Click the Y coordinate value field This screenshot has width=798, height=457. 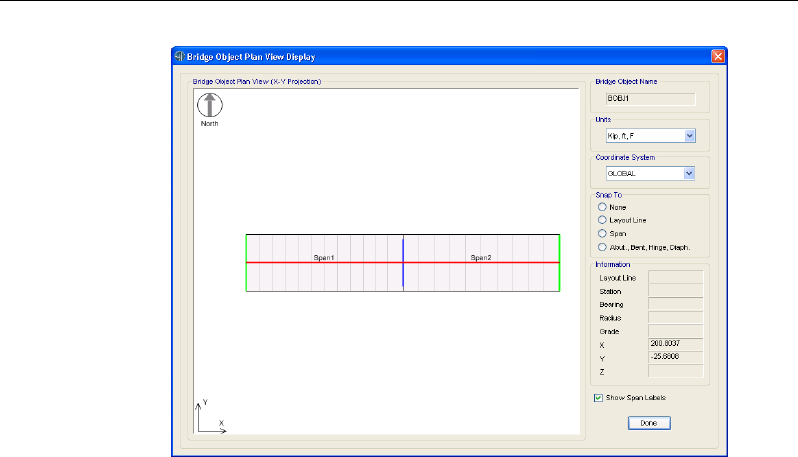click(x=675, y=357)
